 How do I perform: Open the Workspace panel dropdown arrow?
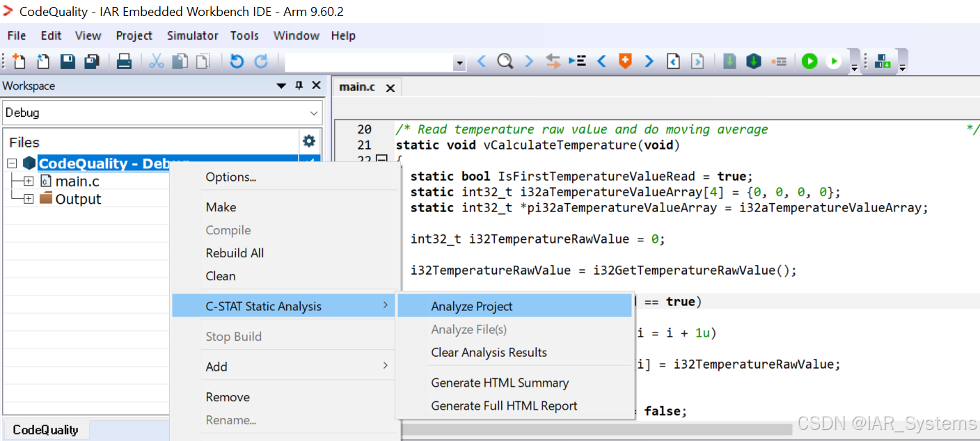tap(282, 86)
